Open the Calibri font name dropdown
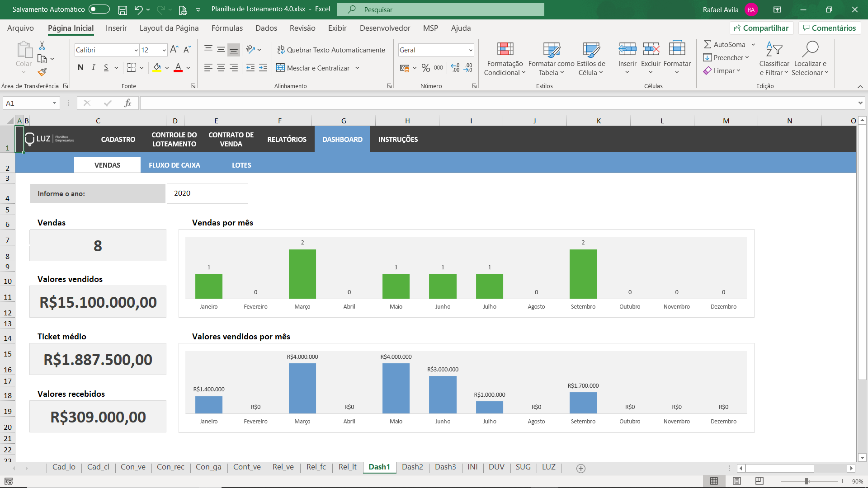This screenshot has height=488, width=868. (x=136, y=50)
